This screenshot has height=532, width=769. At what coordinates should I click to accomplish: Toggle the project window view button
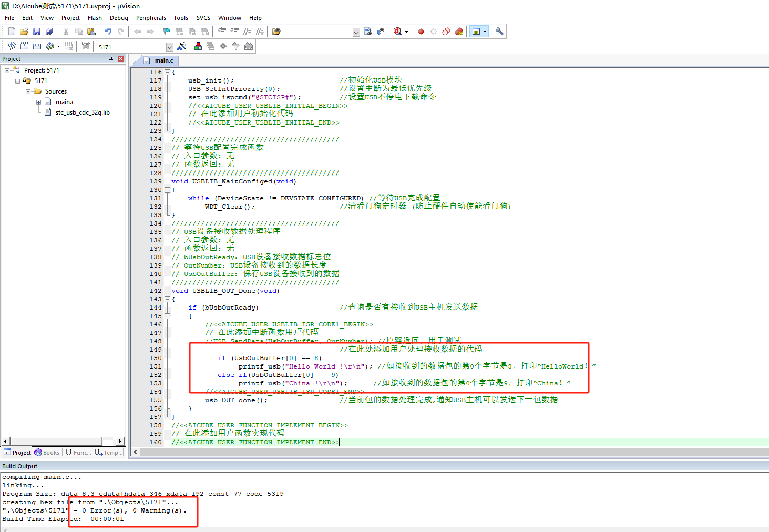coord(476,32)
